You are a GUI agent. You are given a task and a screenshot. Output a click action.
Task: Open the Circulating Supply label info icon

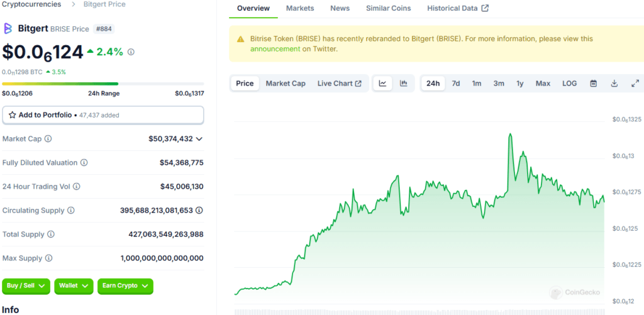(x=70, y=210)
